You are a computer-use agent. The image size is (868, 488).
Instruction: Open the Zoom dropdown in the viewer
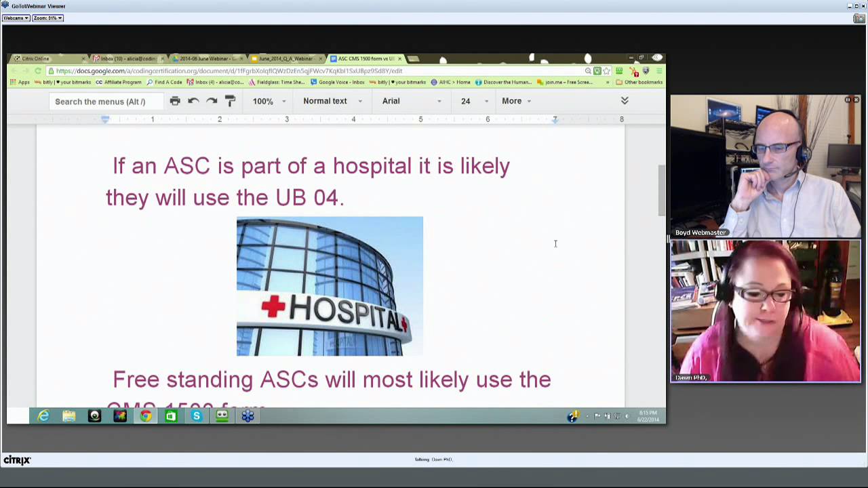(x=47, y=18)
